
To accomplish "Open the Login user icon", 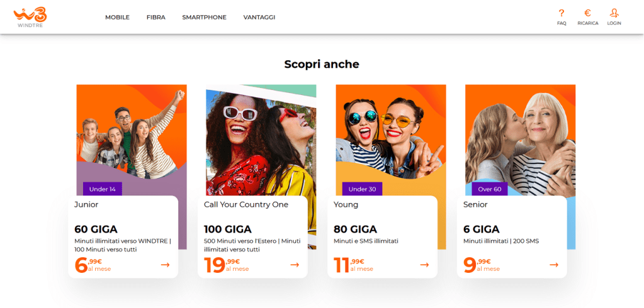I will click(x=614, y=13).
